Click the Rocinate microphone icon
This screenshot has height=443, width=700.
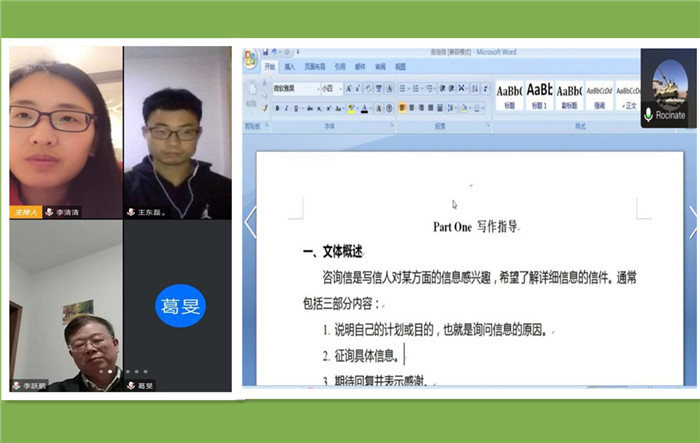click(649, 116)
